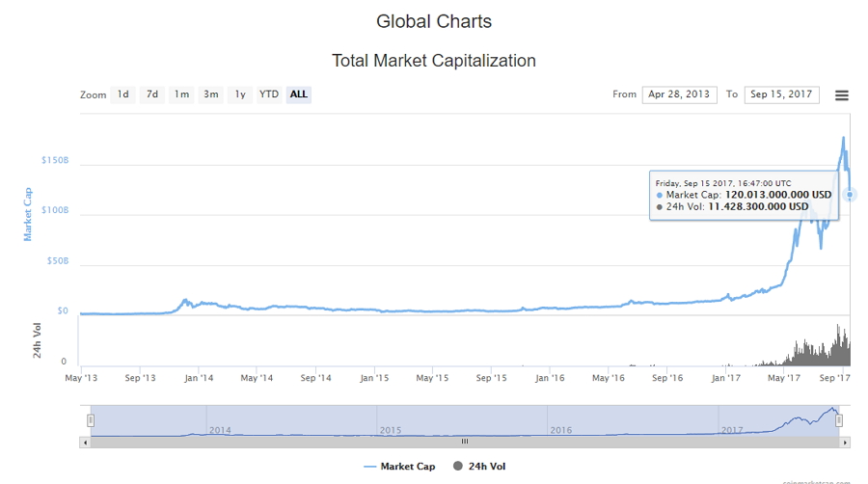The height and width of the screenshot is (484, 868).
Task: Click the navigator scrollbar left arrow
Action: tap(85, 443)
